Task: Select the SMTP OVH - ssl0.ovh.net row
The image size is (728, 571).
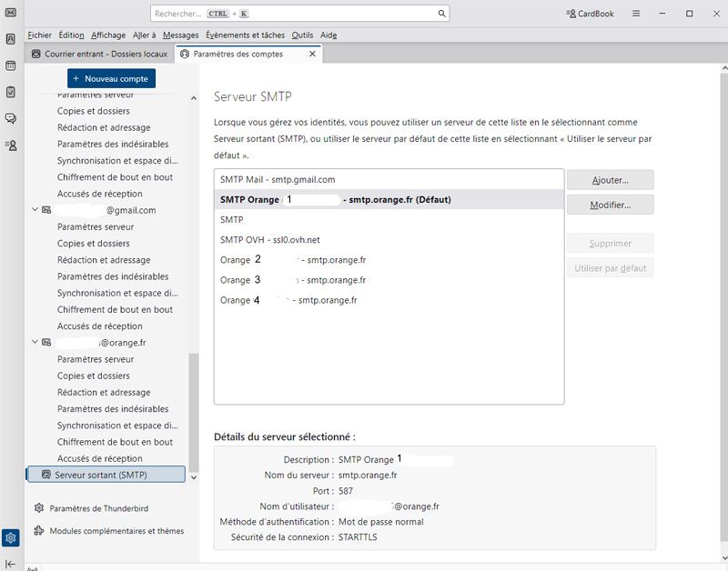Action: click(x=389, y=240)
